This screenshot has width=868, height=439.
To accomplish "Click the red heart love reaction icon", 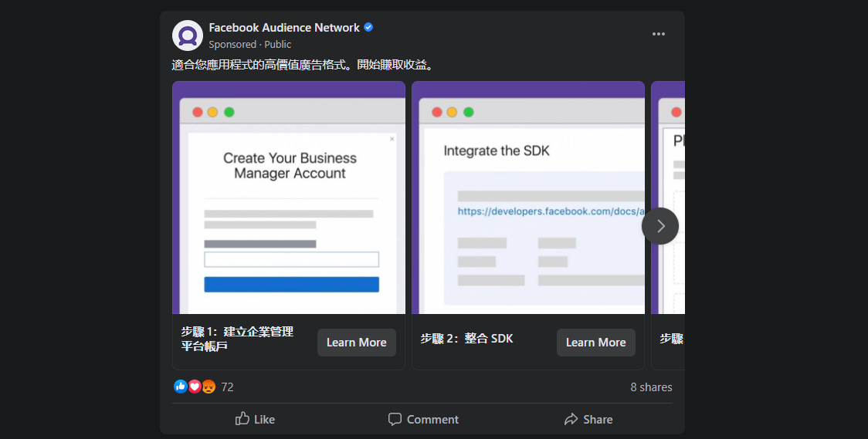I will pos(195,387).
